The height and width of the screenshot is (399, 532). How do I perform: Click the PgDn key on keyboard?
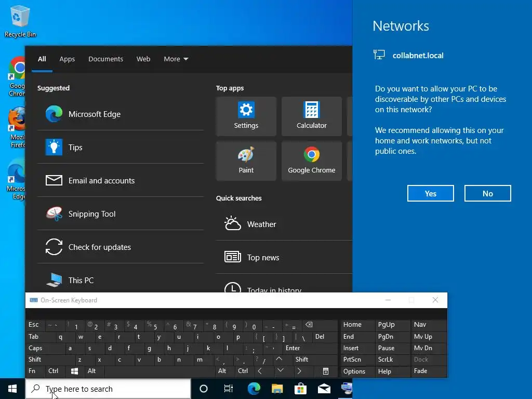[x=393, y=337]
